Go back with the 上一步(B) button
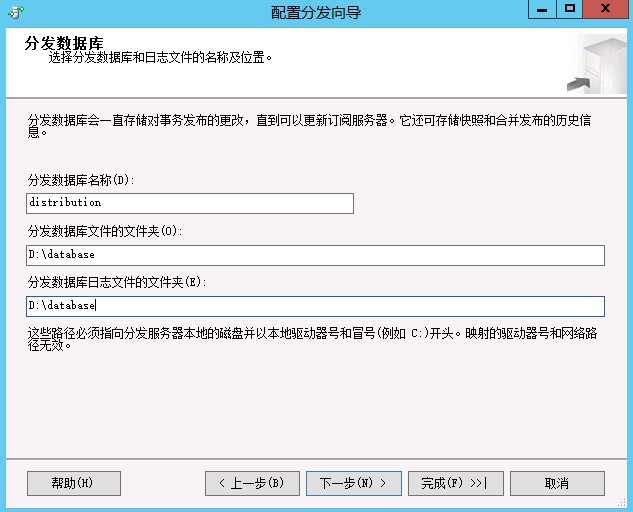 [x=251, y=483]
